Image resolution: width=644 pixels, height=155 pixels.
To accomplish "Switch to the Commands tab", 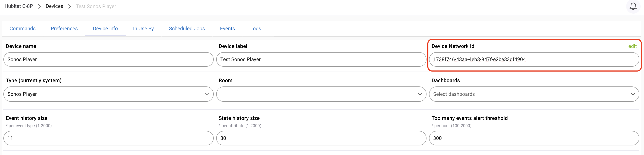I will [x=23, y=29].
